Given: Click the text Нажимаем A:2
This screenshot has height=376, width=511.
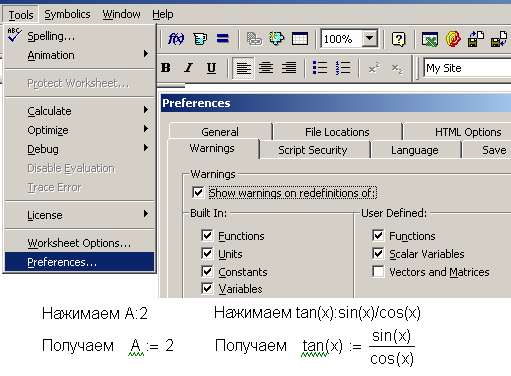Looking at the screenshot, I should click(95, 313).
